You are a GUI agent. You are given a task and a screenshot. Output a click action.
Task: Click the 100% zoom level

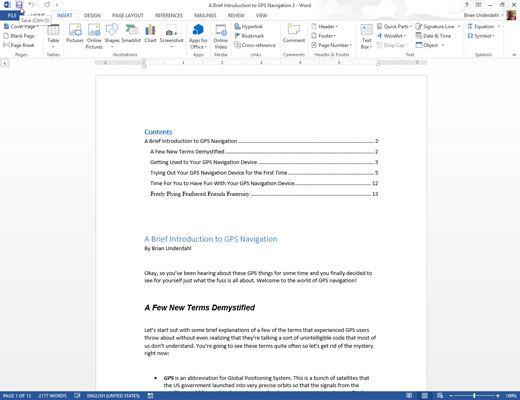[x=511, y=396]
